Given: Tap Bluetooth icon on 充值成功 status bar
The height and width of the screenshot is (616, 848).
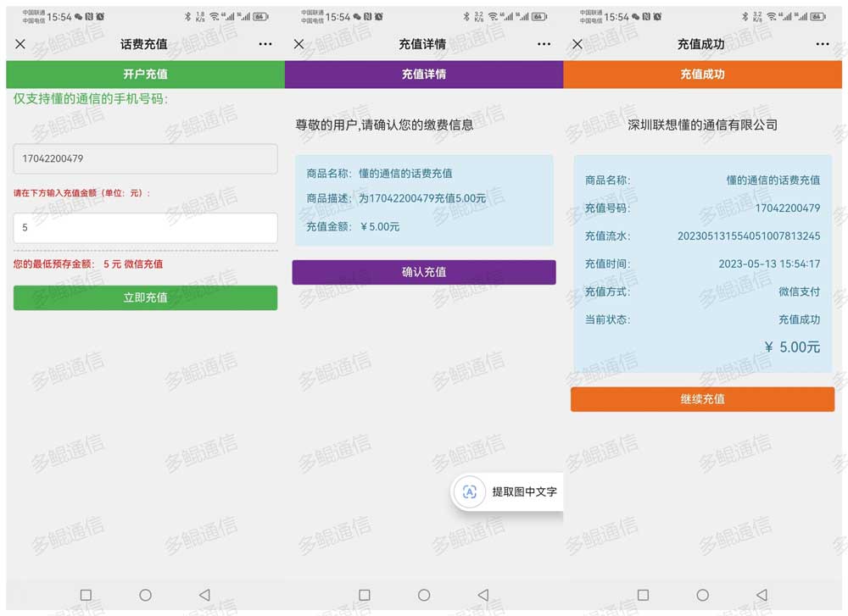Looking at the screenshot, I should pos(745,17).
